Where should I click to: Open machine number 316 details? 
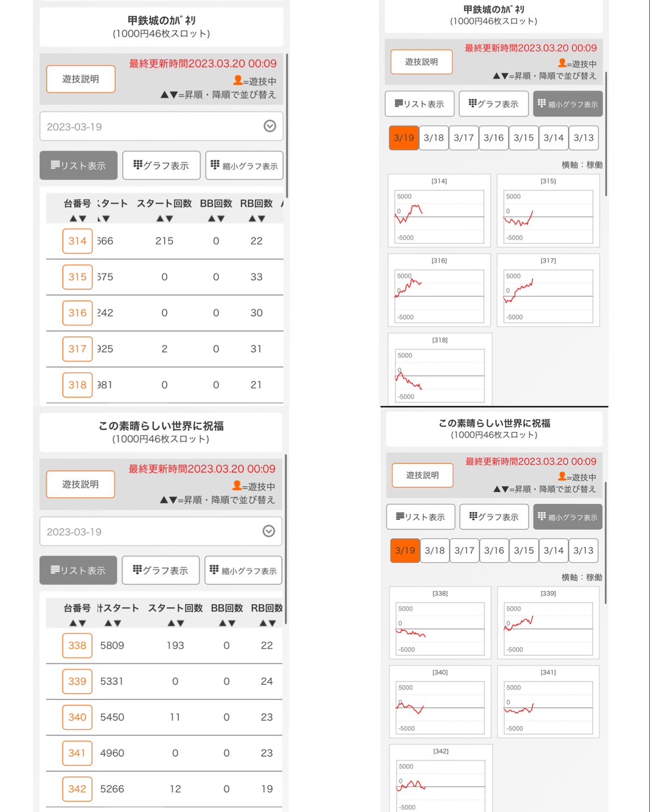(x=77, y=313)
